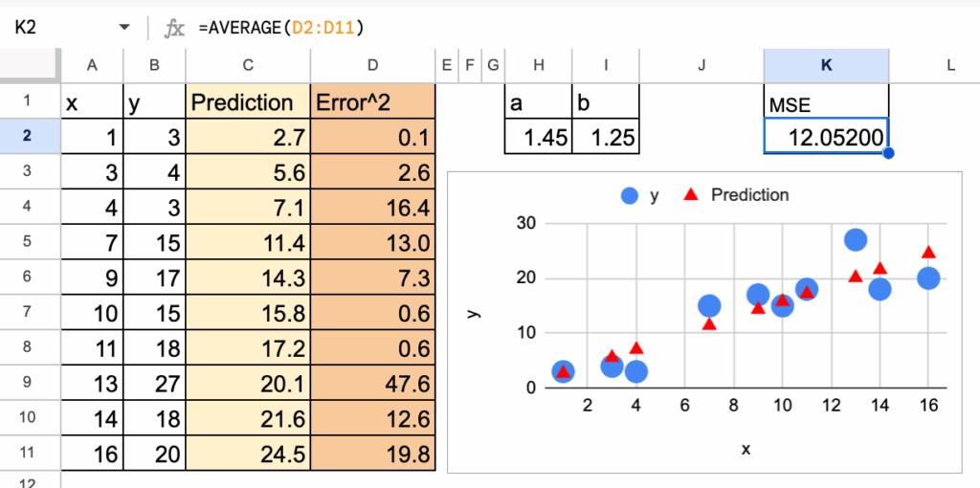This screenshot has width=980, height=488.
Task: Click the blue circle y legend marker
Action: coord(629,195)
